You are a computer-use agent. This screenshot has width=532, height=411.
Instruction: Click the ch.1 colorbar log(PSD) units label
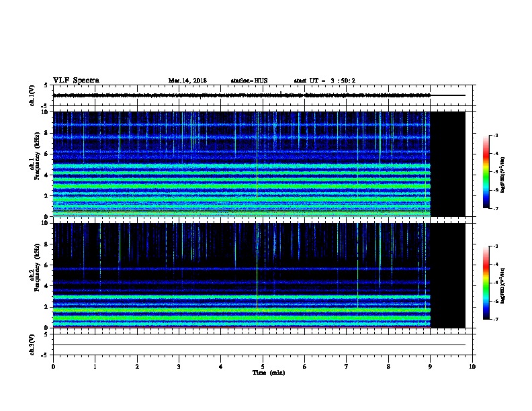tap(503, 175)
